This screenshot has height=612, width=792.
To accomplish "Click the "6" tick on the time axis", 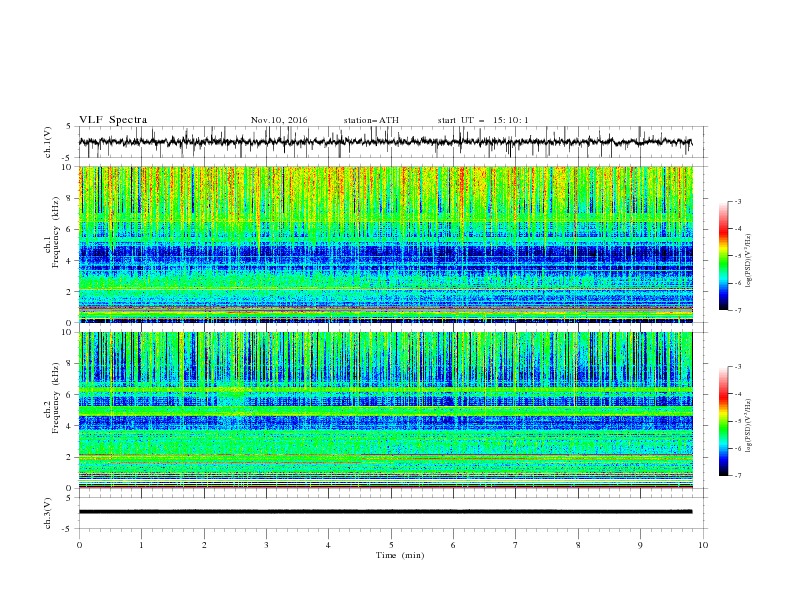I will coord(453,545).
